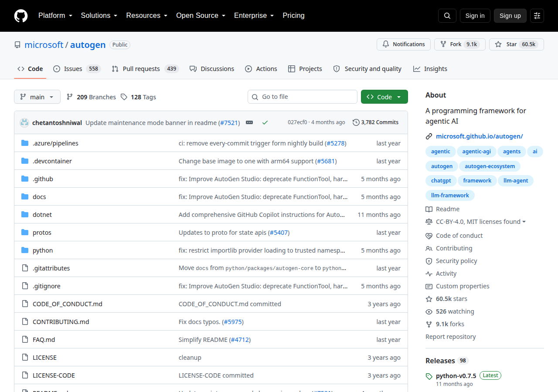The image size is (558, 392).
Task: Open the CONTRIBUTING.md file
Action: (61, 322)
